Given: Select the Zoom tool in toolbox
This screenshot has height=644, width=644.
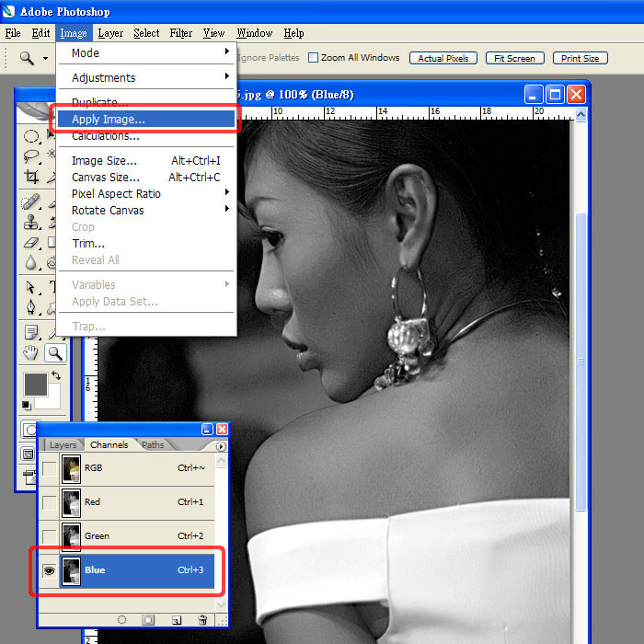Looking at the screenshot, I should [55, 352].
